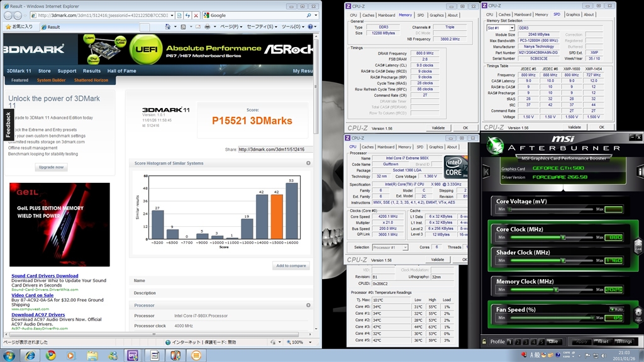Screen dimensions: 644x362
Task: Click the IE help question mark icon
Action: [x=311, y=26]
